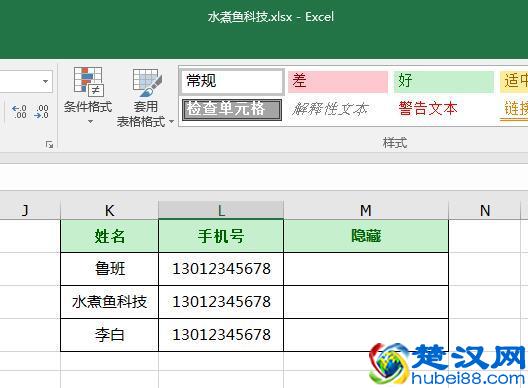Viewport: 528px width, 388px height.
Task: Select the cell containing 鲁班
Action: [x=109, y=269]
